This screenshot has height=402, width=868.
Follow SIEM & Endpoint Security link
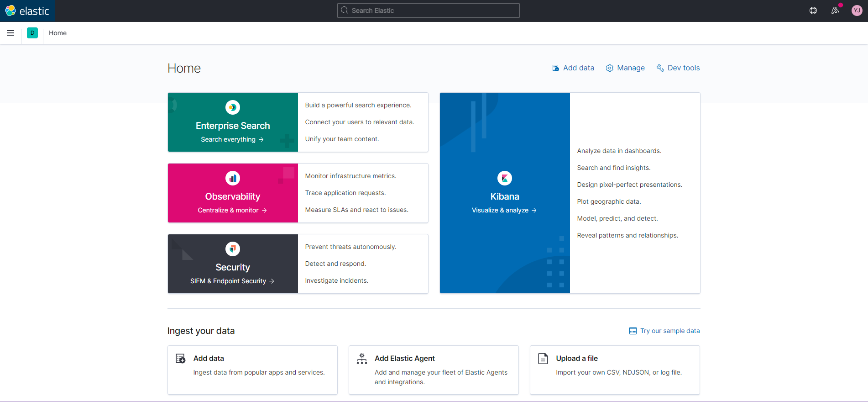[232, 281]
